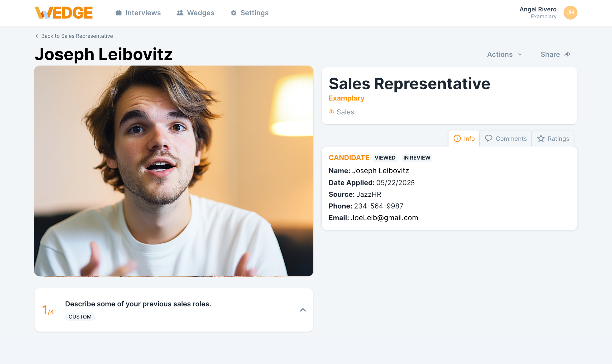This screenshot has height=364, width=612.
Task: Click the back chevron icon
Action: [37, 36]
